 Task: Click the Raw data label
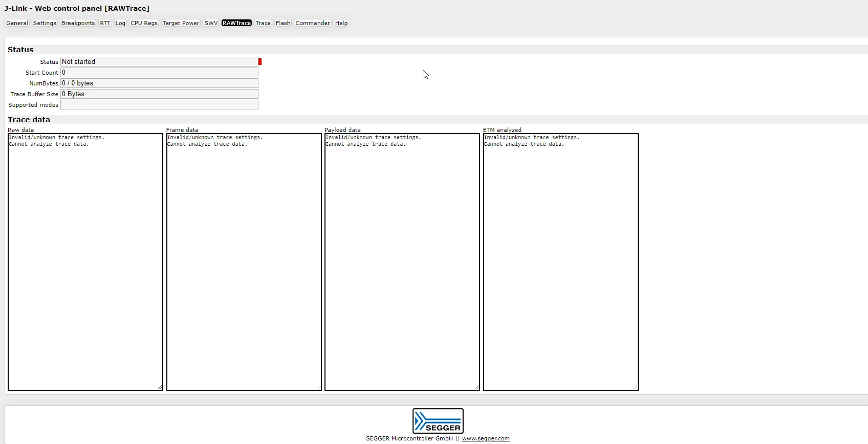click(21, 130)
